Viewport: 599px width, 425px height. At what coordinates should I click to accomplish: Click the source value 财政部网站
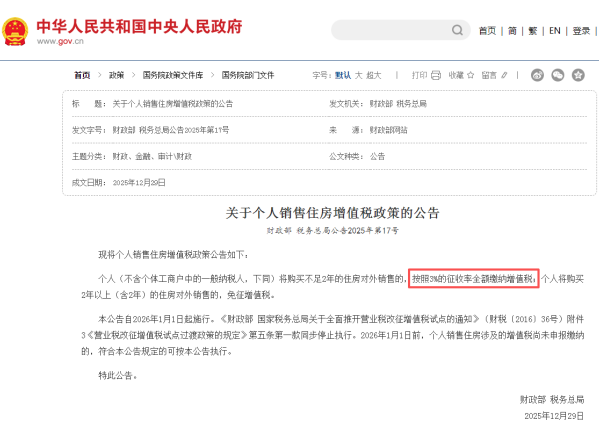tap(389, 130)
